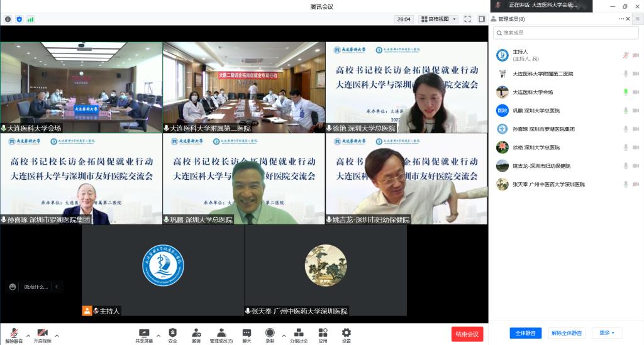Click 解除全体静音 unmute all button
644x345 pixels.
(x=567, y=332)
